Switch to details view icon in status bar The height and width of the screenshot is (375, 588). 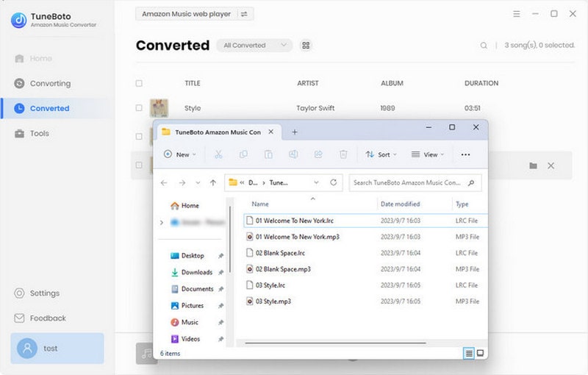469,353
